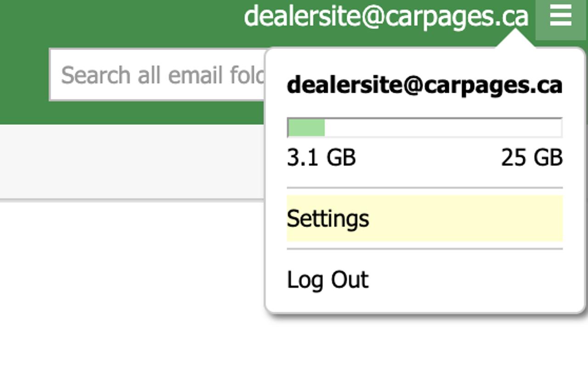The width and height of the screenshot is (588, 375).
Task: Click the 25 GB total storage label
Action: point(531,158)
